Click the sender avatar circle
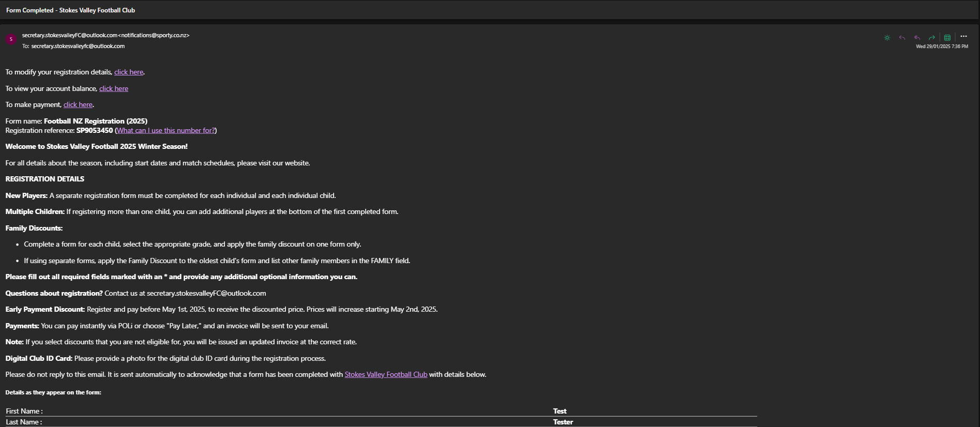980x427 pixels. click(x=11, y=39)
